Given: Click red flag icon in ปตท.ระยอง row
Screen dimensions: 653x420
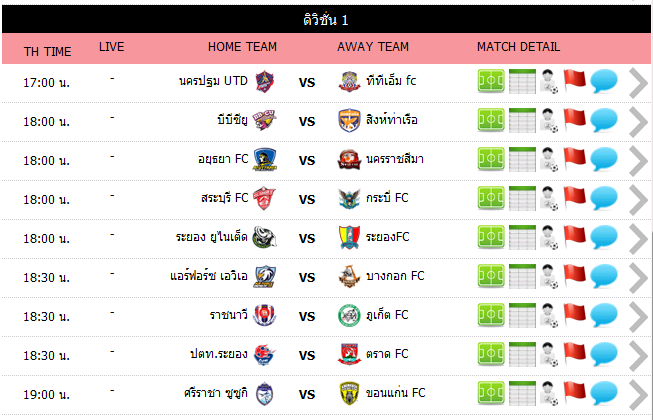Looking at the screenshot, I should pos(574,354).
